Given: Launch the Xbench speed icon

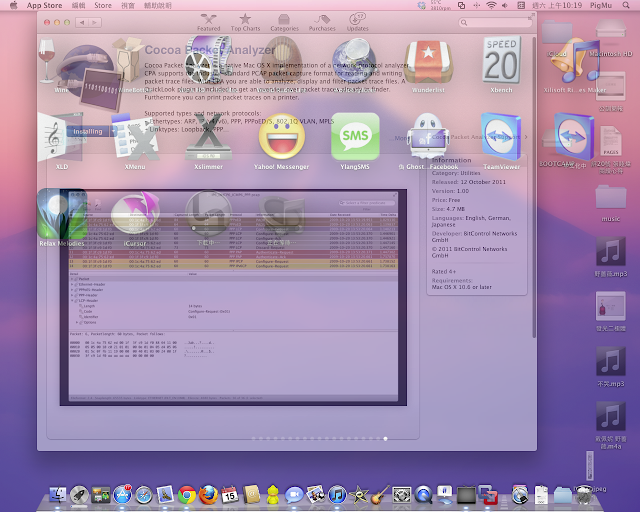Looking at the screenshot, I should [501, 60].
